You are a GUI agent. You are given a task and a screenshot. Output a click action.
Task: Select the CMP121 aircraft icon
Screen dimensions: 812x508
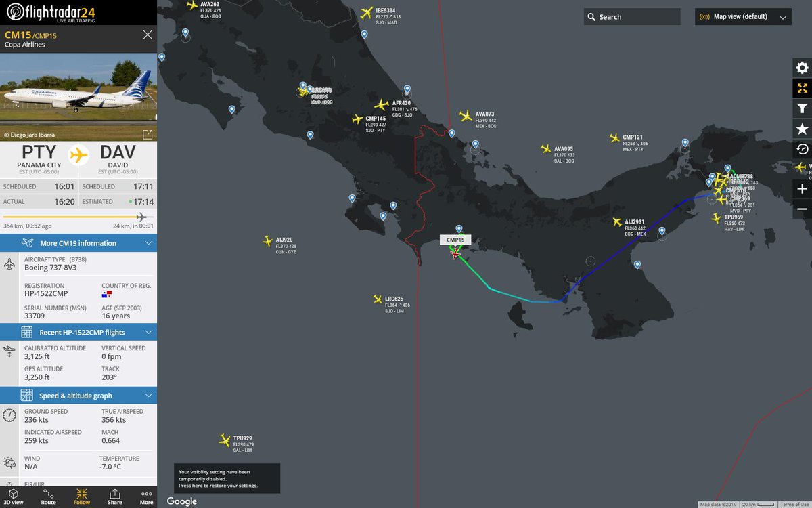614,138
